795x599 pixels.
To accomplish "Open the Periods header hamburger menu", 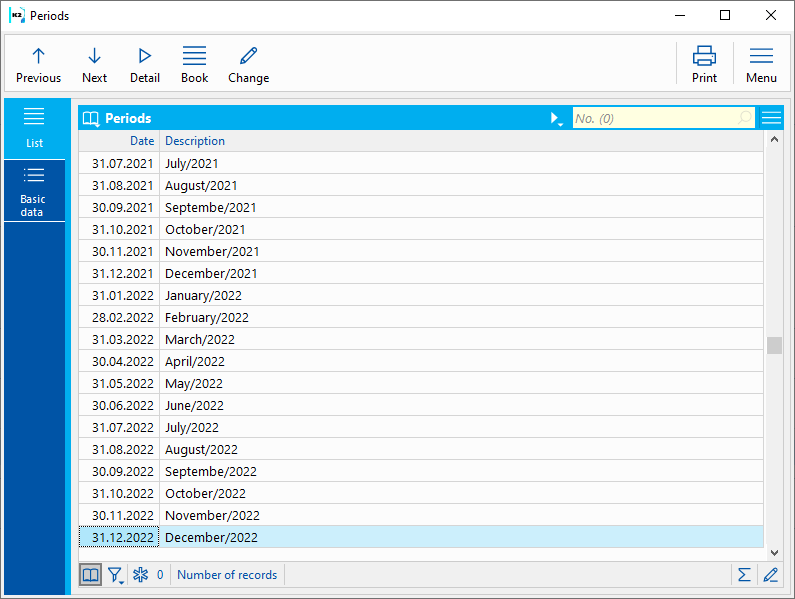I will coord(771,118).
